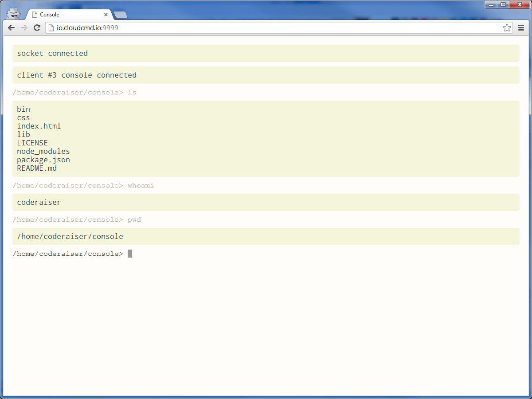Select 'README.md' in the listing

coord(37,168)
